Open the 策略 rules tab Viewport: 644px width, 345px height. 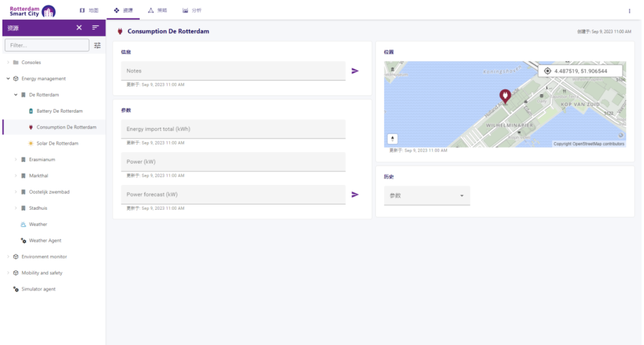pyautogui.click(x=157, y=10)
